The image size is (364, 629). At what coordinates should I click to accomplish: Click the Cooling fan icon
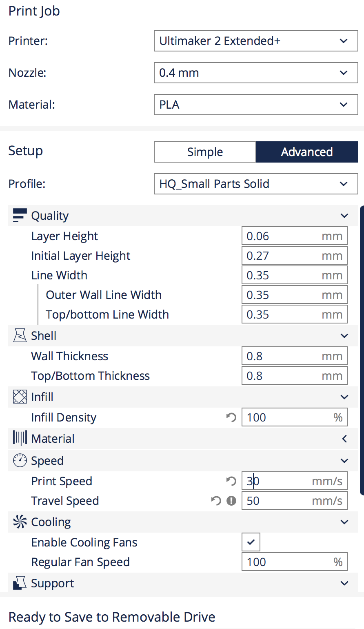point(20,522)
